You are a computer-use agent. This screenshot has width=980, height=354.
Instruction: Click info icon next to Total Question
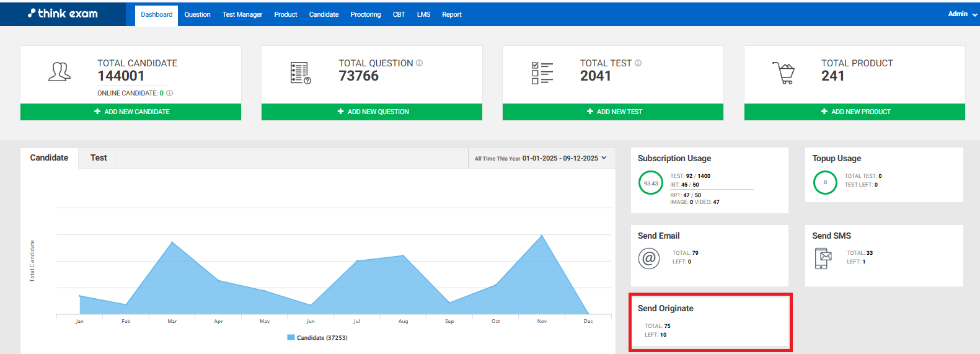click(x=420, y=63)
